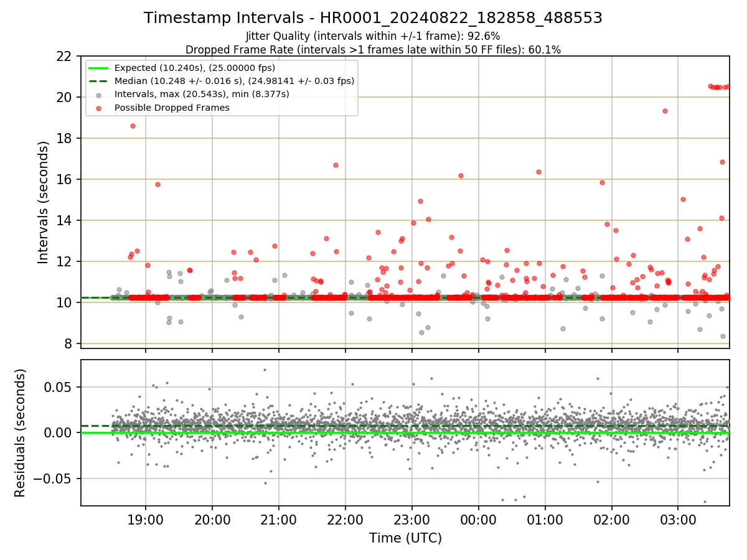Click the red point at 16.35 seconds before 01:00
747x560 pixels.
tap(538, 172)
